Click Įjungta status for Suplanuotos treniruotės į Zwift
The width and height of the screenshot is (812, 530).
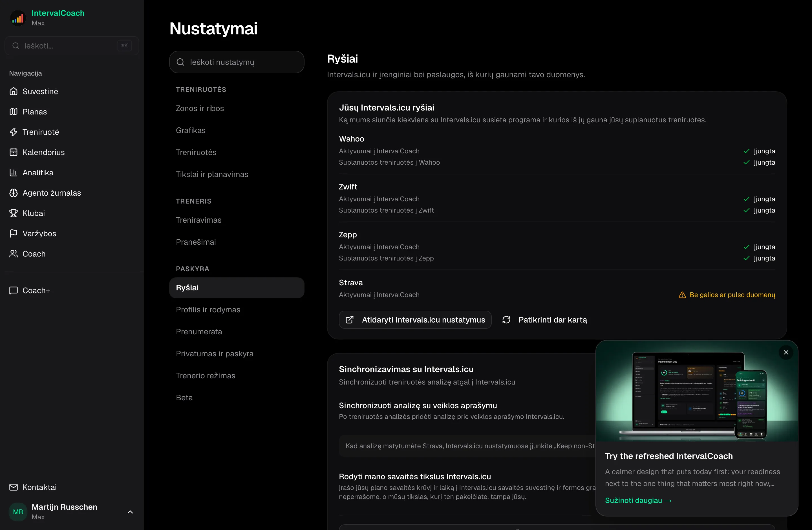click(x=759, y=210)
